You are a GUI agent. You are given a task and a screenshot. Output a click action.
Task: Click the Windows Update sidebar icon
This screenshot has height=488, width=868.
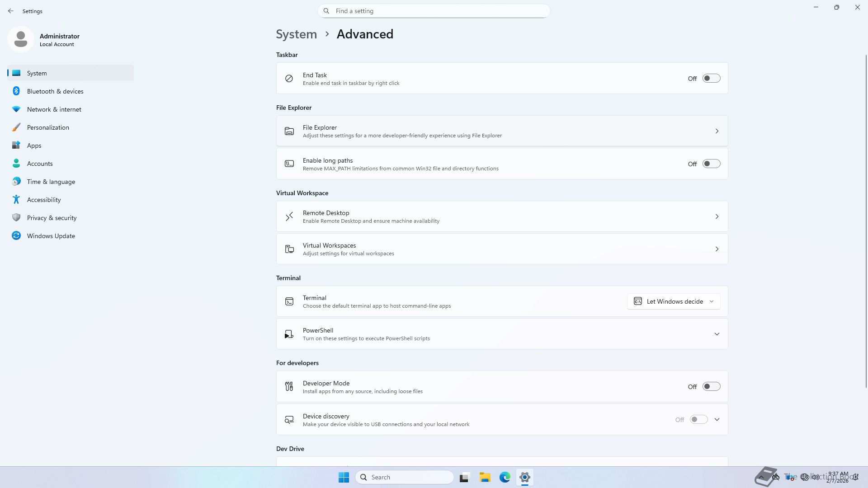click(16, 236)
